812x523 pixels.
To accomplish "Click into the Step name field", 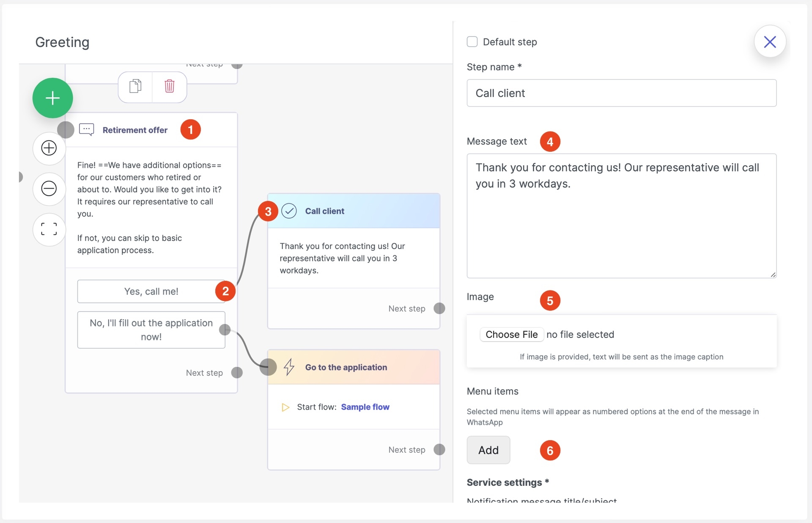I will [x=621, y=93].
